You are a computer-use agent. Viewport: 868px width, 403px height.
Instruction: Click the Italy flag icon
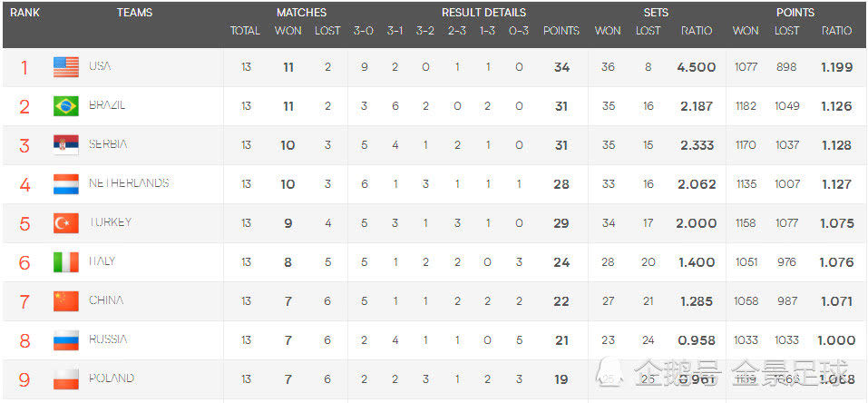66,262
